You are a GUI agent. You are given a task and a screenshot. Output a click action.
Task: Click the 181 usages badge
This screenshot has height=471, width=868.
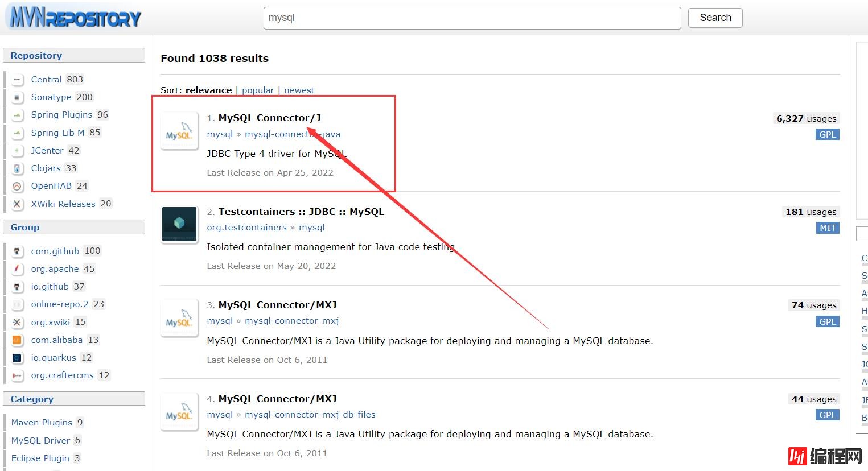pyautogui.click(x=811, y=212)
